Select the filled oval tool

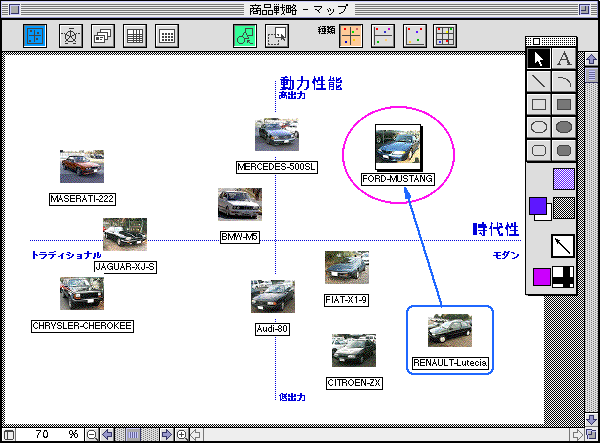[x=564, y=127]
